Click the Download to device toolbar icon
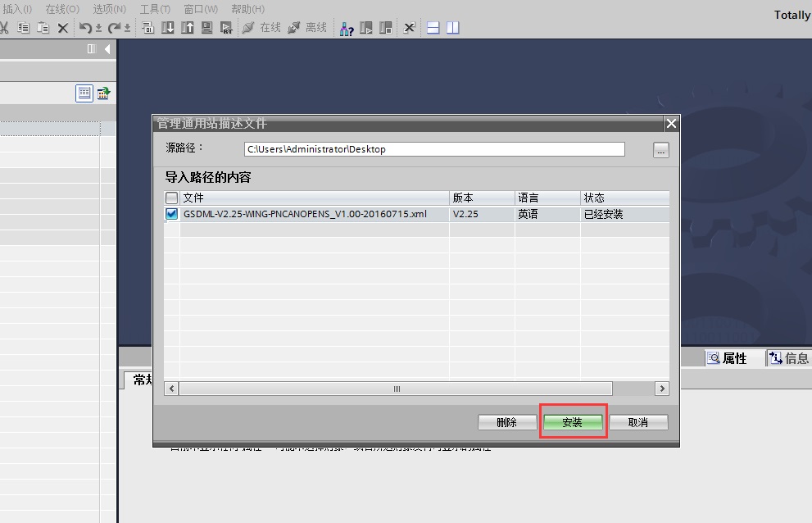The width and height of the screenshot is (812, 523). pos(168,28)
